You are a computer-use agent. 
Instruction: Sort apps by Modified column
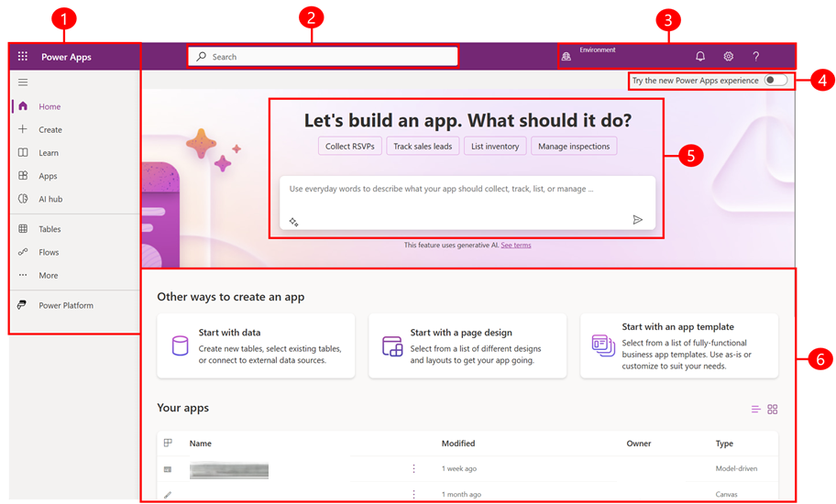458,444
